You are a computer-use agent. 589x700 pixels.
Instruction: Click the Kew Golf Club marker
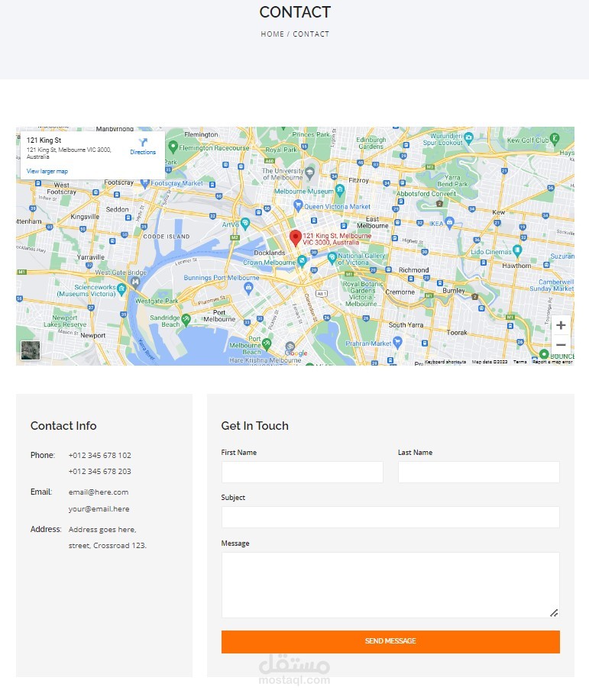click(x=555, y=138)
